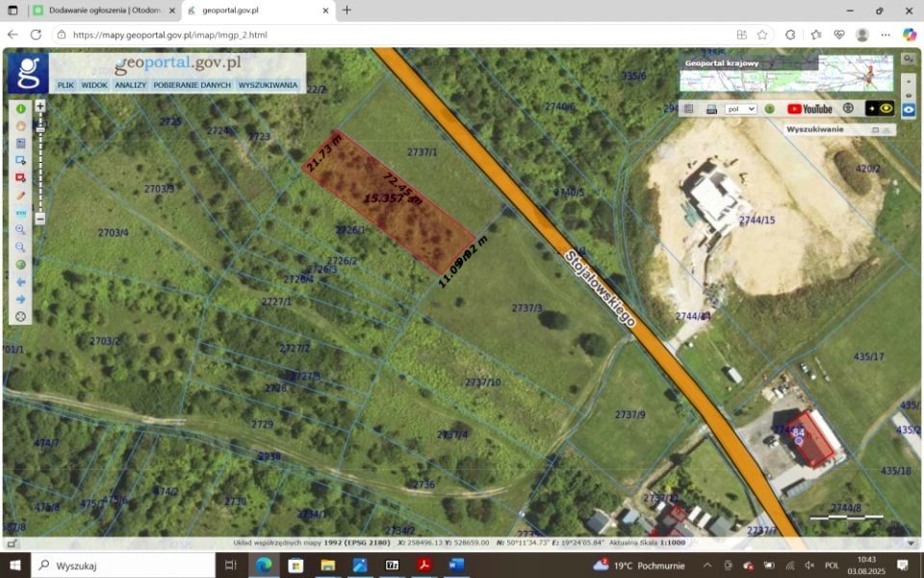Open the weather widget 19°C Pochmurnie
This screenshot has width=924, height=578.
point(639,565)
